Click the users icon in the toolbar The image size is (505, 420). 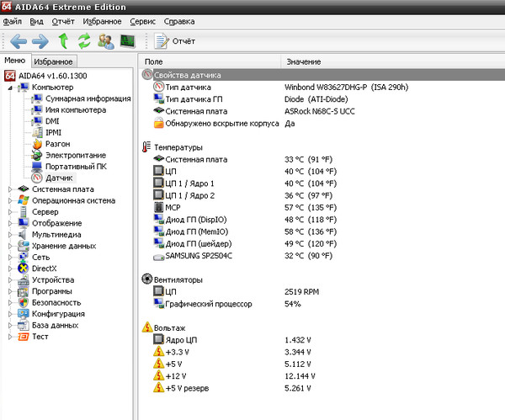pyautogui.click(x=106, y=40)
